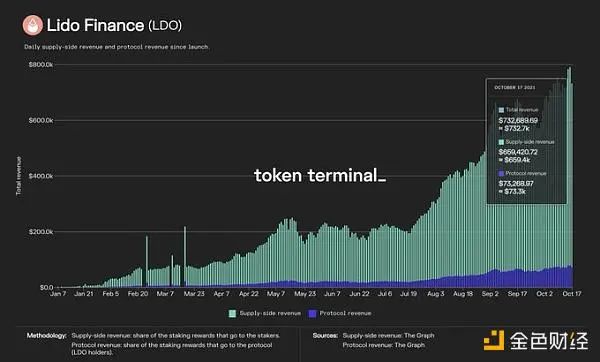Click the $800.0k y-axis label
Viewport: 600px width, 362px height.
41,65
